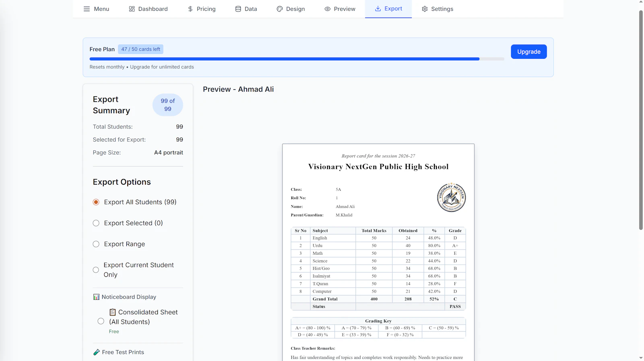Click the '5A' class value
The height and width of the screenshot is (361, 644).
pyautogui.click(x=338, y=189)
